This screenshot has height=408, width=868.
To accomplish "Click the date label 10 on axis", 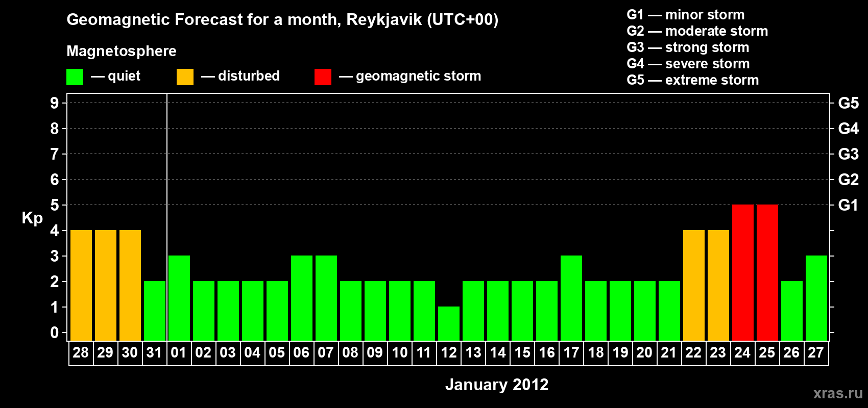I will click(399, 352).
